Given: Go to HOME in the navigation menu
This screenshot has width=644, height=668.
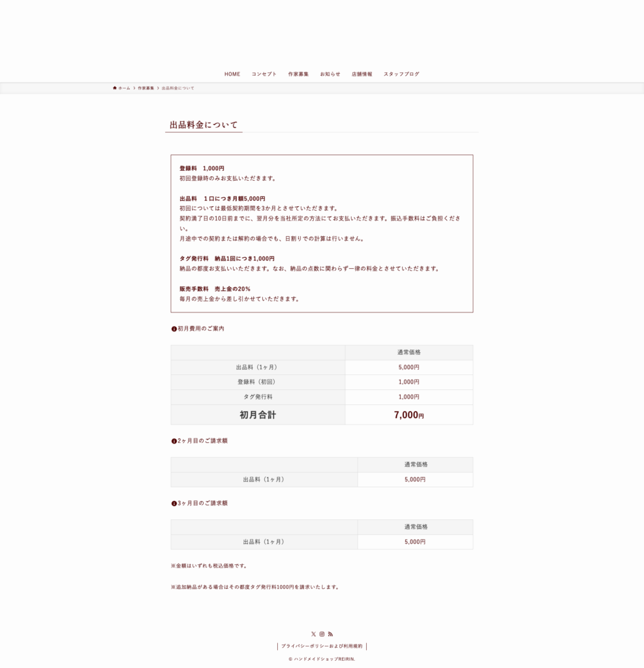Looking at the screenshot, I should click(232, 74).
